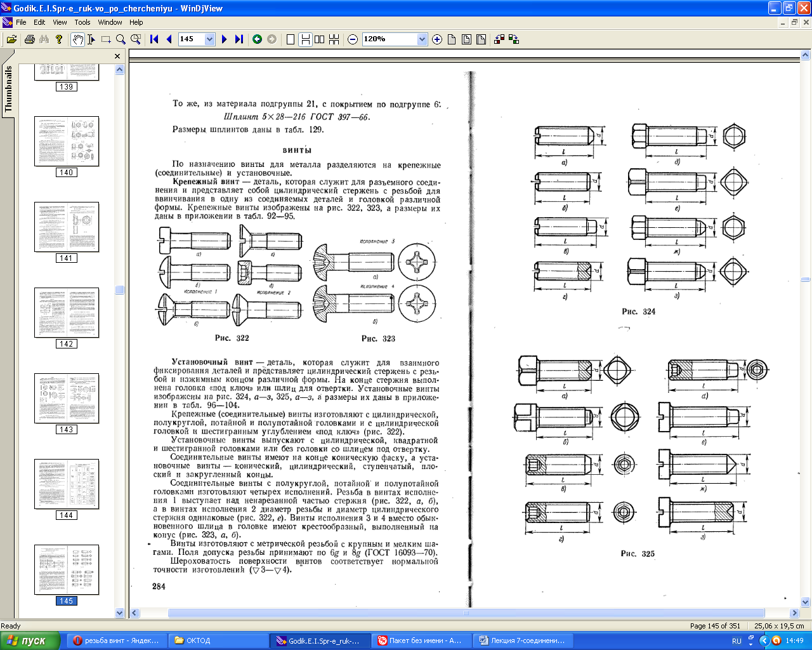Open the zoom level 120% dropdown
Image resolution: width=812 pixels, height=650 pixels.
[422, 39]
